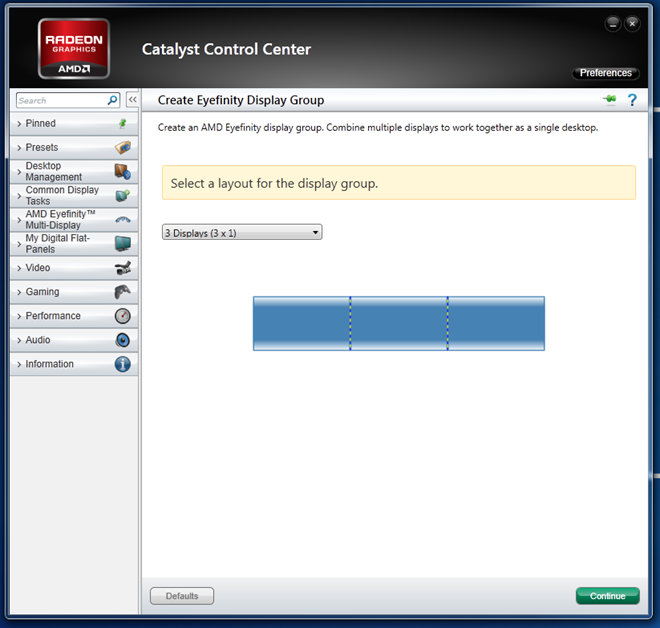
Task: Open the 3 Displays (3 x 1) layout dropdown
Action: click(x=242, y=232)
